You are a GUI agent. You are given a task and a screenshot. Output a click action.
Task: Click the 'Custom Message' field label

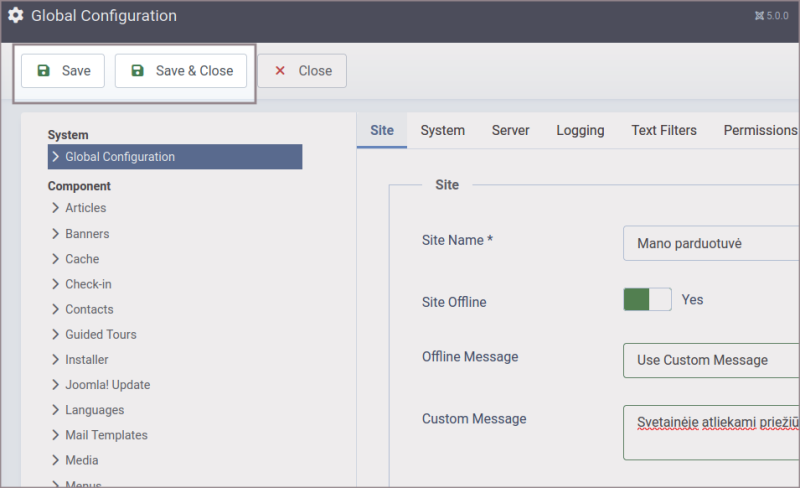(x=474, y=419)
